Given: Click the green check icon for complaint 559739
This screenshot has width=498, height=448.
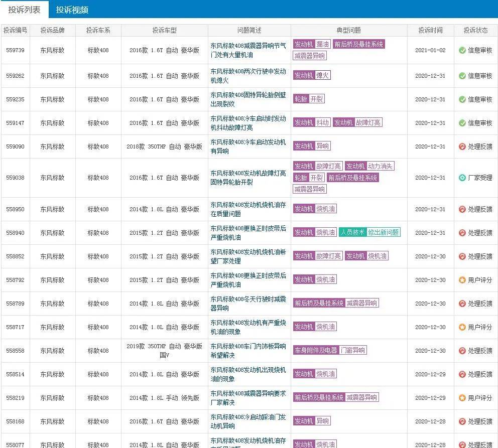Looking at the screenshot, I should (x=462, y=50).
